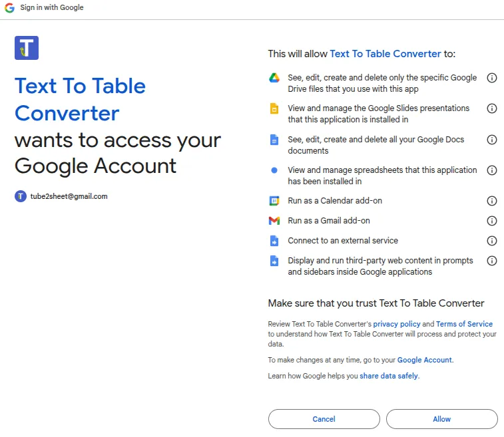Show info for Google Slides presentations permission

click(492, 108)
